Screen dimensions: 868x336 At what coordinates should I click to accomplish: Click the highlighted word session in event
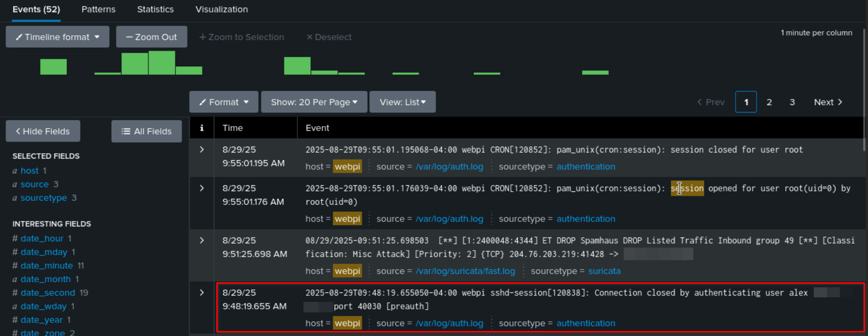(x=687, y=188)
